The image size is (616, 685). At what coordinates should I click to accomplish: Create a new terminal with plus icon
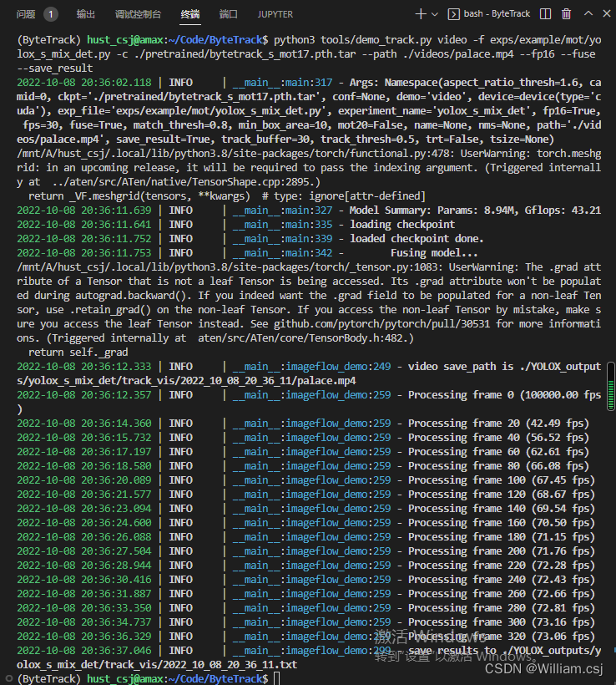click(421, 14)
